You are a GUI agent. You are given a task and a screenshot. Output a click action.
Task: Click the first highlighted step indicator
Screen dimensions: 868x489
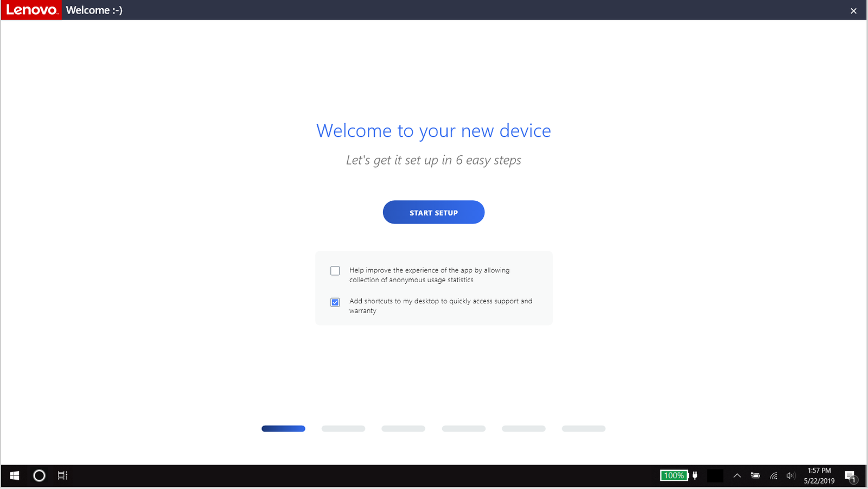283,429
